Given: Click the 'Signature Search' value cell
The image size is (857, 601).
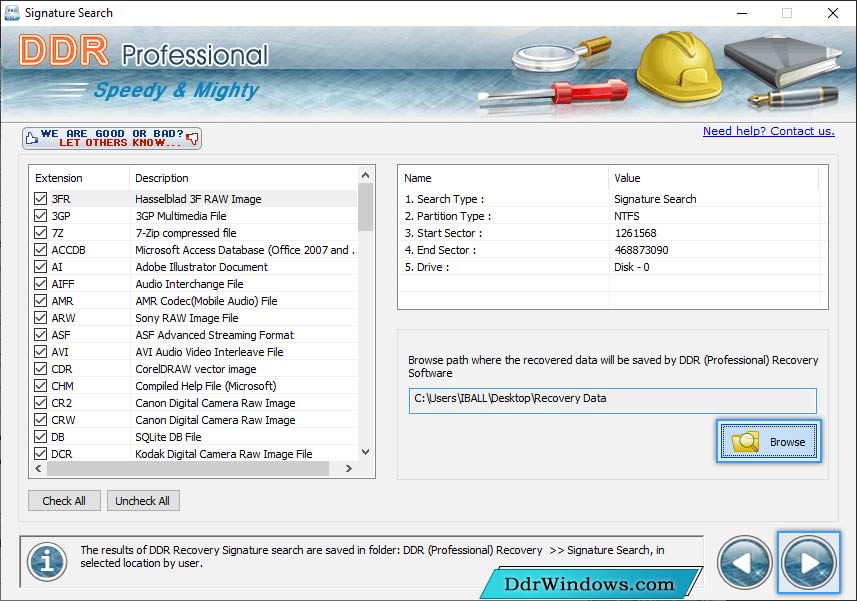Looking at the screenshot, I should (x=655, y=199).
